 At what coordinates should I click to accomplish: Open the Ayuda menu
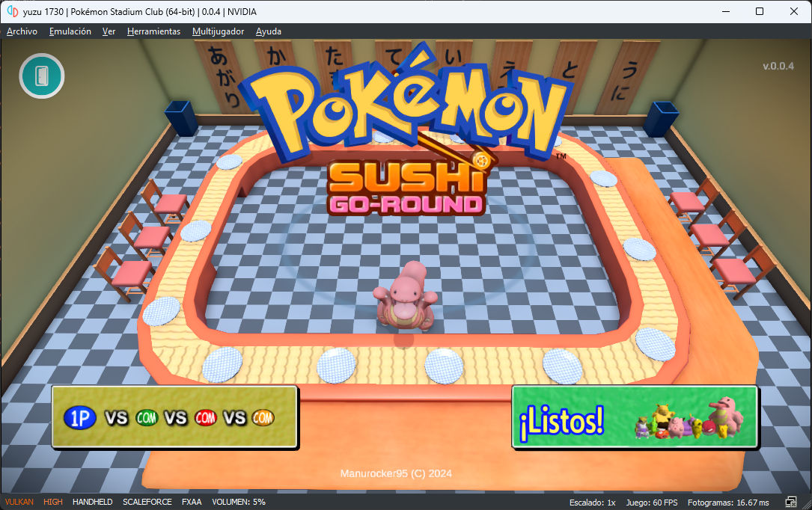268,31
